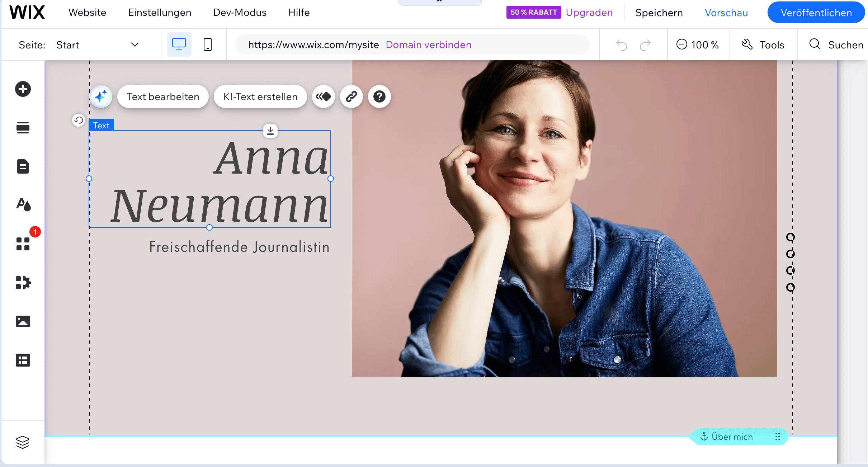
Task: Click the left resize handle of text box
Action: [x=89, y=179]
